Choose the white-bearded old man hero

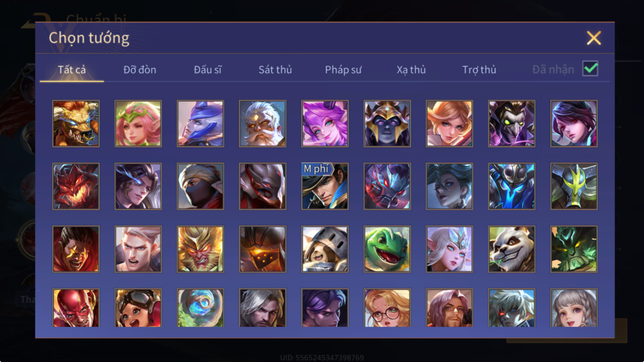(x=263, y=123)
